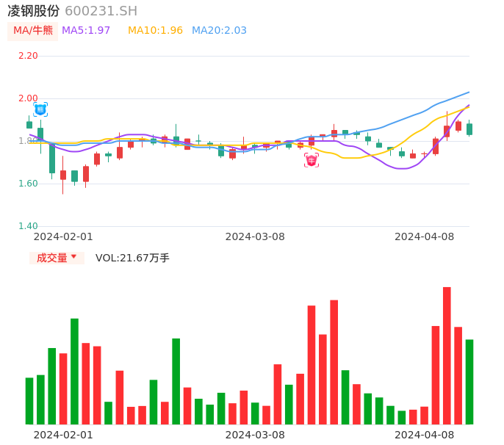Click the MA10:1.96 legend label
Screen dimensions: 504x445
click(155, 31)
